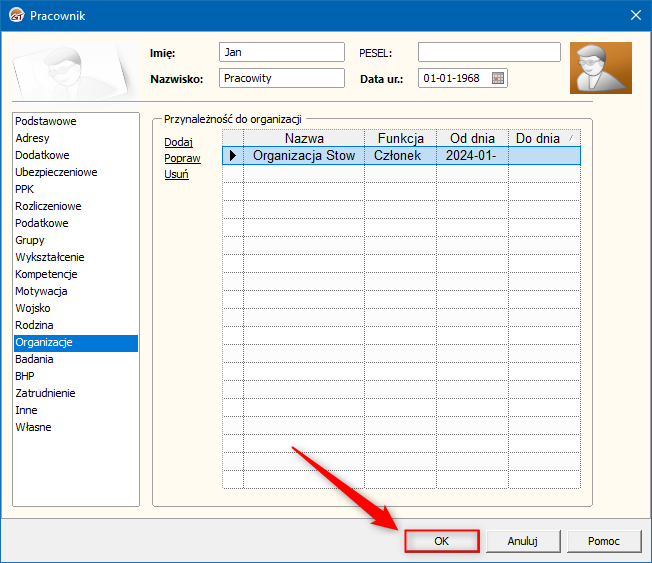
Task: Switch to the Zatrudnienie section
Action: 45,393
